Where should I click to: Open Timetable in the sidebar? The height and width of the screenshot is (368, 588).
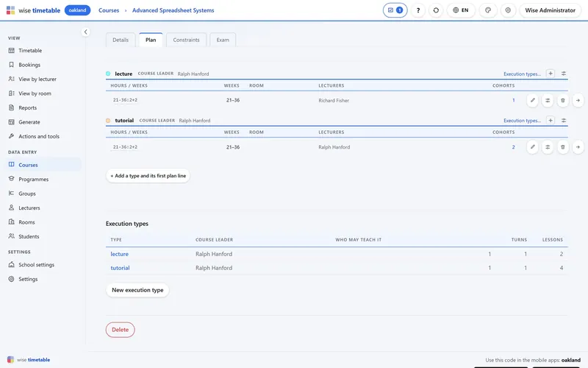(30, 50)
